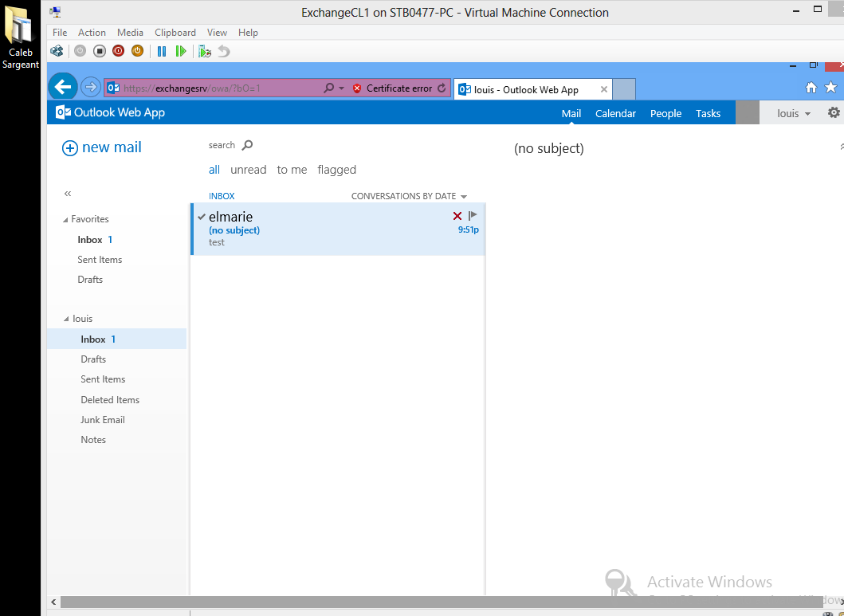Image resolution: width=844 pixels, height=616 pixels.
Task: Click the grey Start VM toolbar button
Action: tap(80, 51)
